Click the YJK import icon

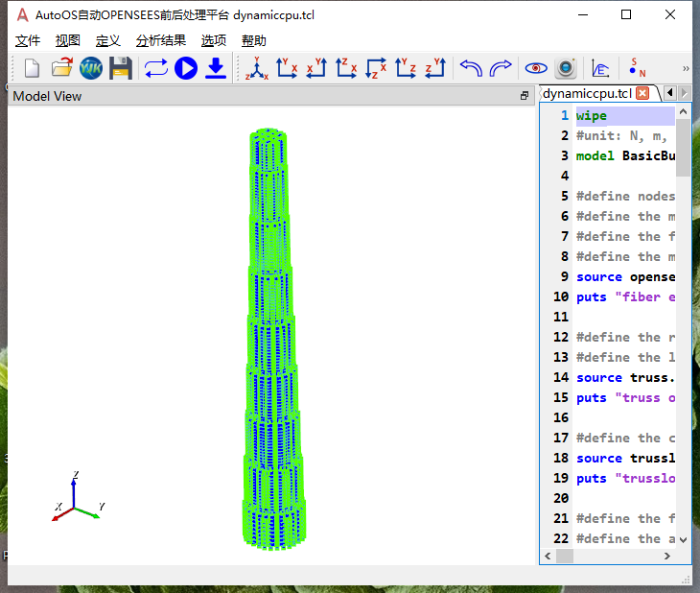(x=91, y=68)
